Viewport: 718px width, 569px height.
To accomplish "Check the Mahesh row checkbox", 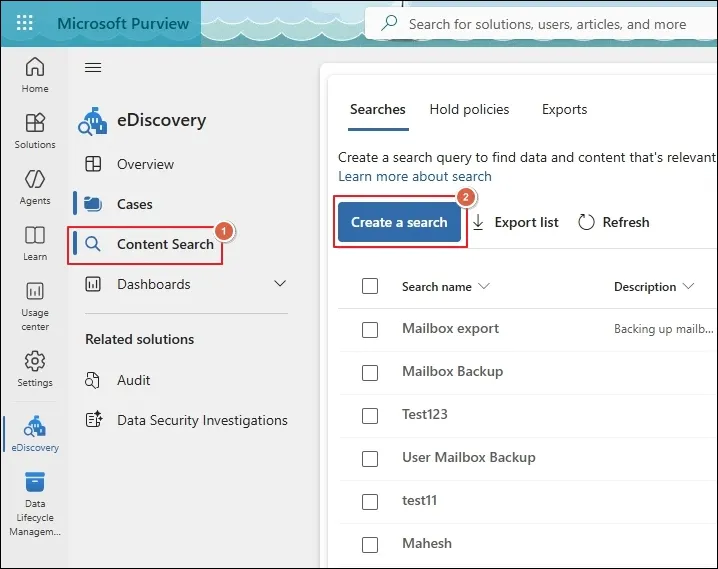I will tap(370, 545).
